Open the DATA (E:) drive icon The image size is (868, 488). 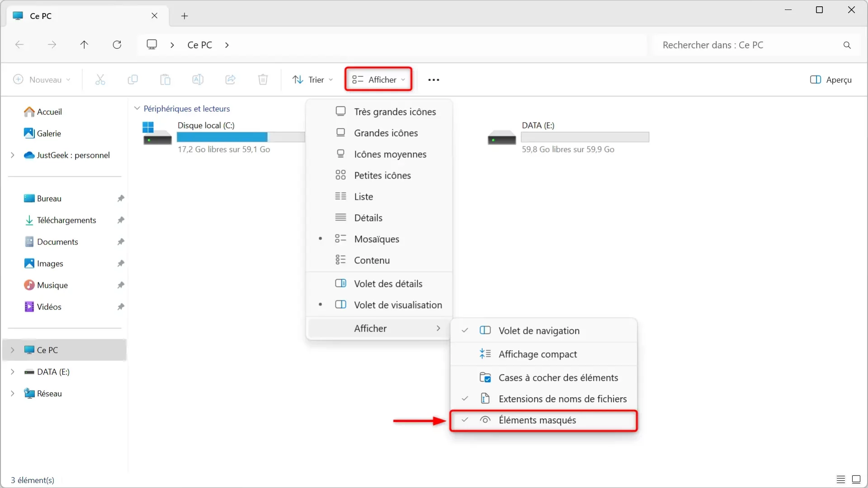(501, 137)
